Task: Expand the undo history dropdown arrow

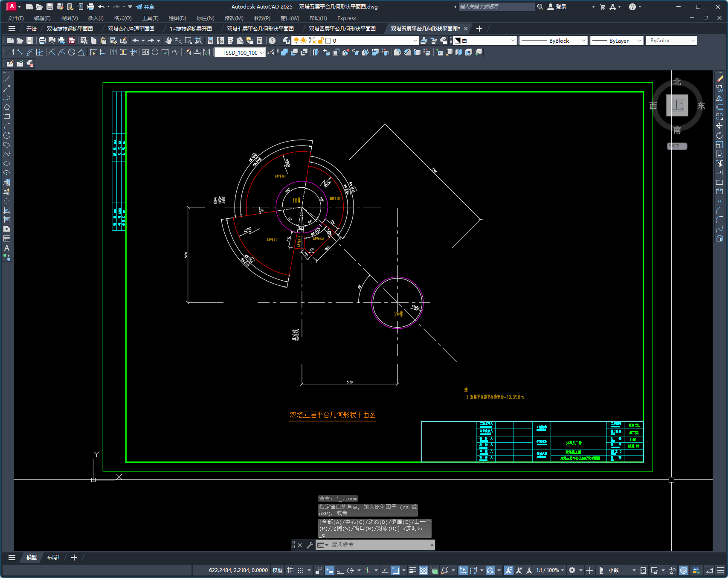Action: tap(143, 41)
